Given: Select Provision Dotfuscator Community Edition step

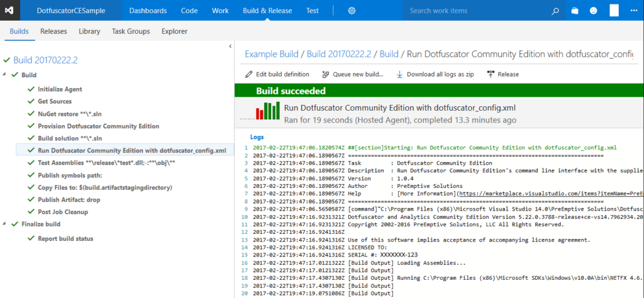Looking at the screenshot, I should (x=99, y=126).
